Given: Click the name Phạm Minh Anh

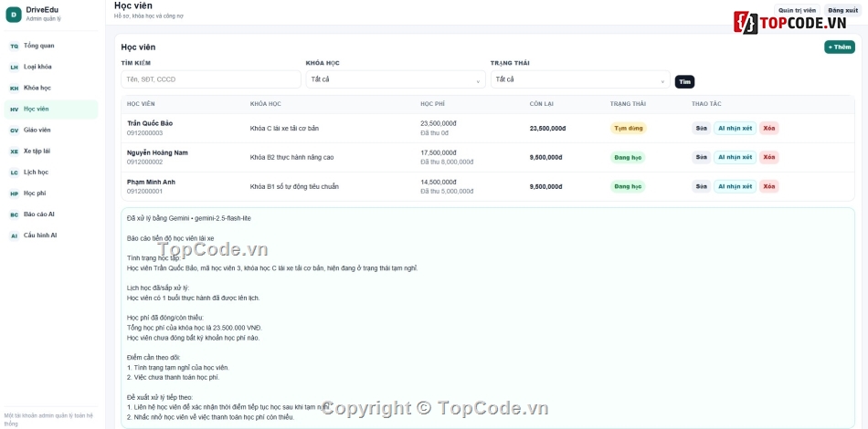Looking at the screenshot, I should (151, 182).
